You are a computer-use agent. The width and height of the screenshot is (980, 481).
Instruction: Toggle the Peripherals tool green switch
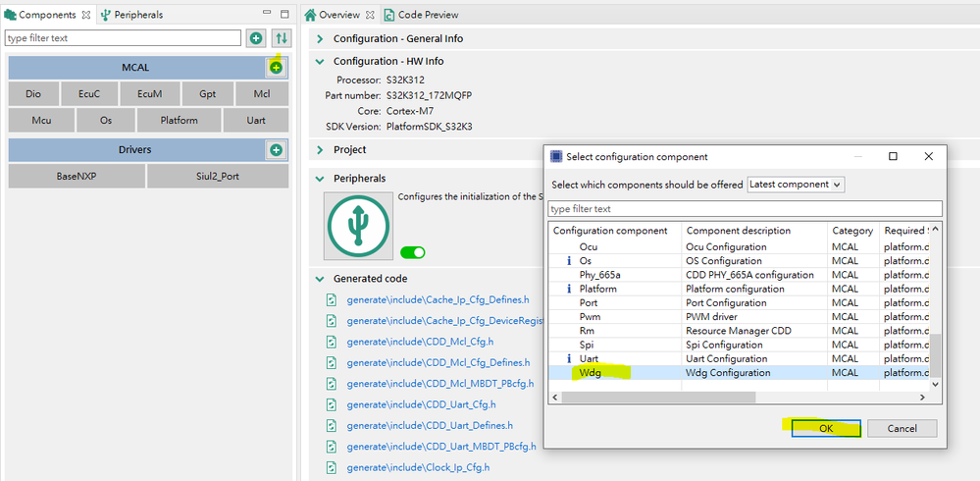pyautogui.click(x=412, y=252)
